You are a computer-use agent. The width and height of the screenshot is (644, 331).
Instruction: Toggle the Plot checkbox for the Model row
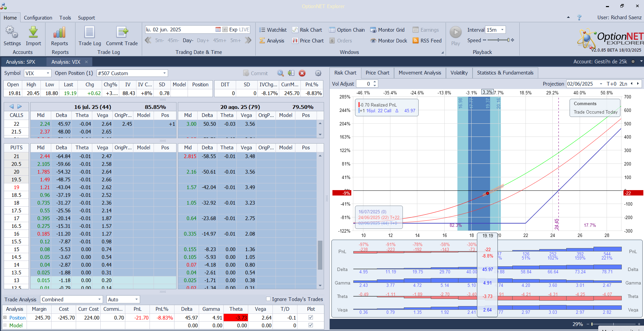pos(311,325)
